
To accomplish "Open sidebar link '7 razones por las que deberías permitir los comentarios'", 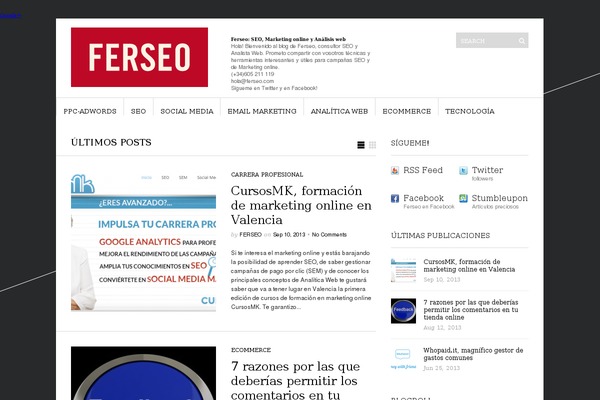I will 471,310.
